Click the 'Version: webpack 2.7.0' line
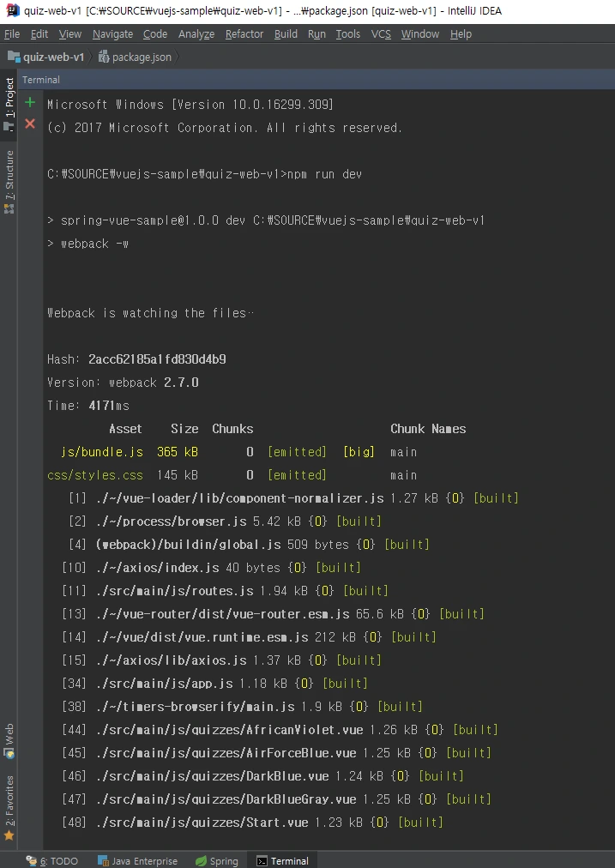 [123, 383]
